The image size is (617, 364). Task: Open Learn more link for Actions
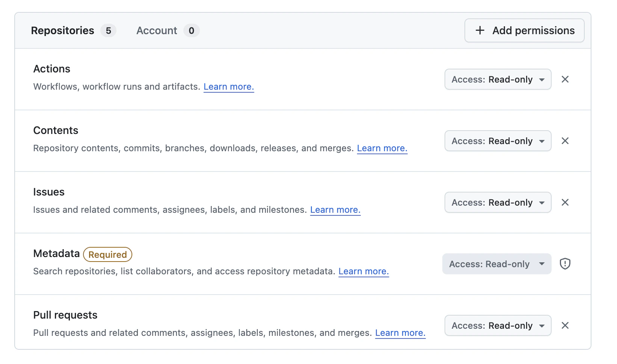[229, 87]
